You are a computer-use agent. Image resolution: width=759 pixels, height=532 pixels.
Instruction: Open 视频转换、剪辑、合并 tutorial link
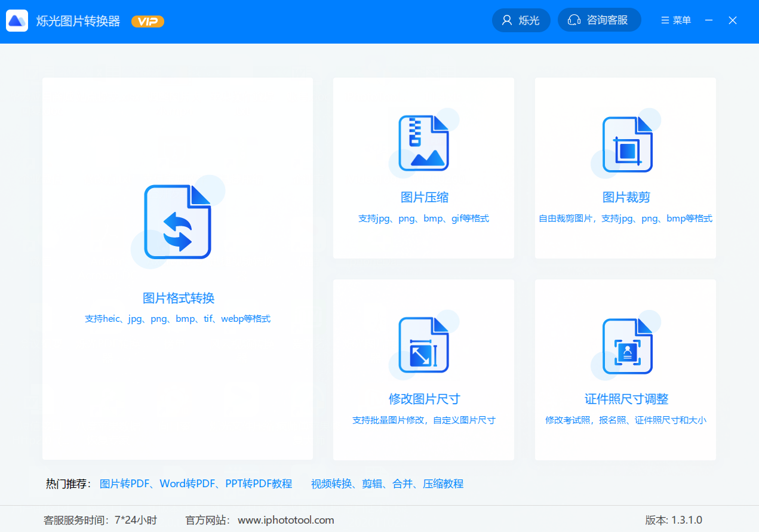click(x=387, y=484)
